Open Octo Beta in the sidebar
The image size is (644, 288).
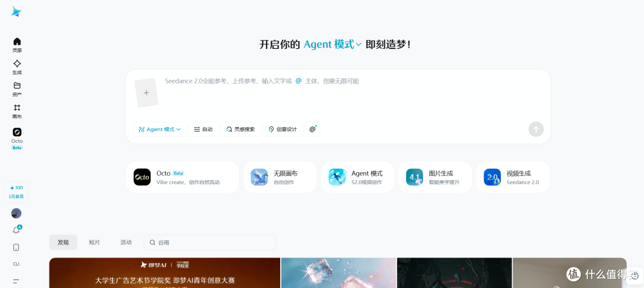tap(17, 138)
